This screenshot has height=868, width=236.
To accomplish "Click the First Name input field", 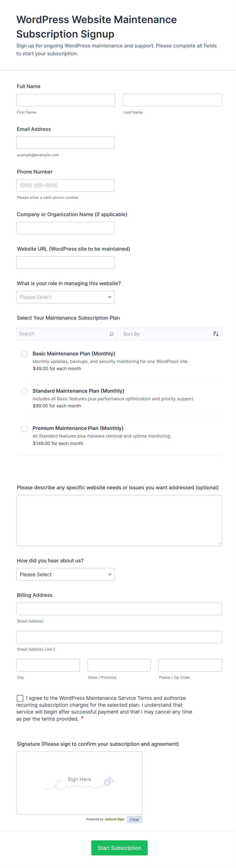I will (x=66, y=100).
